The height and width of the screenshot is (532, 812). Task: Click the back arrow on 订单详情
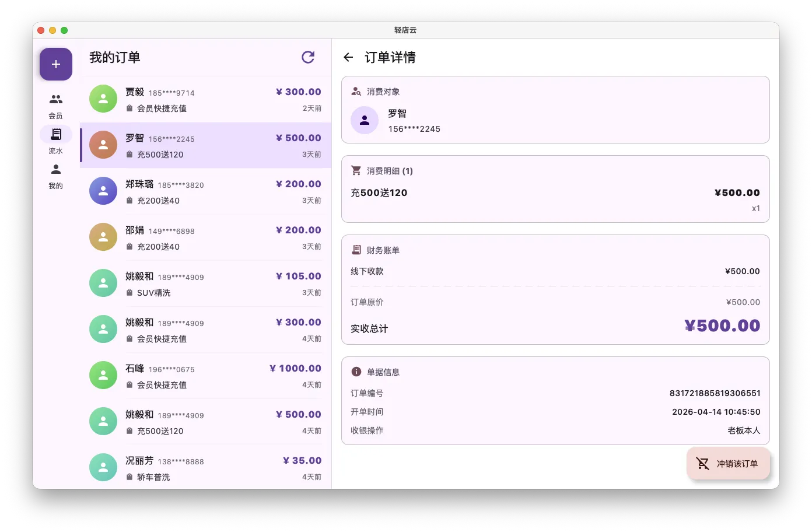click(348, 57)
